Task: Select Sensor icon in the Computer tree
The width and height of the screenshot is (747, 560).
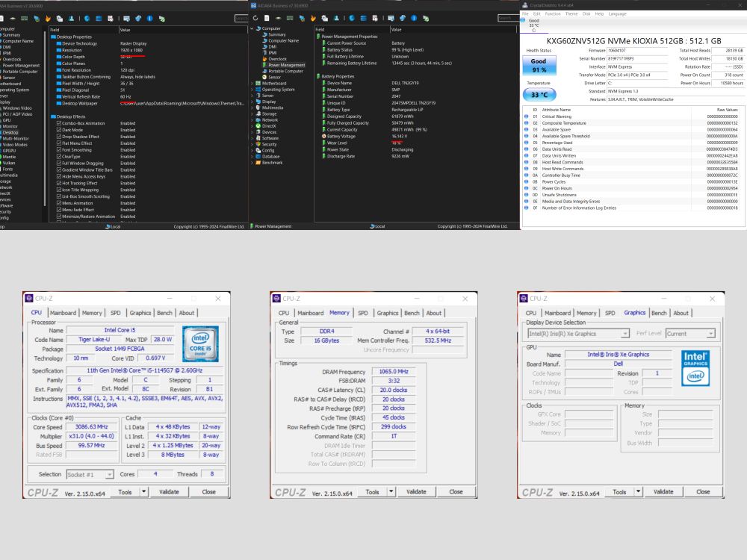Action: [264, 77]
